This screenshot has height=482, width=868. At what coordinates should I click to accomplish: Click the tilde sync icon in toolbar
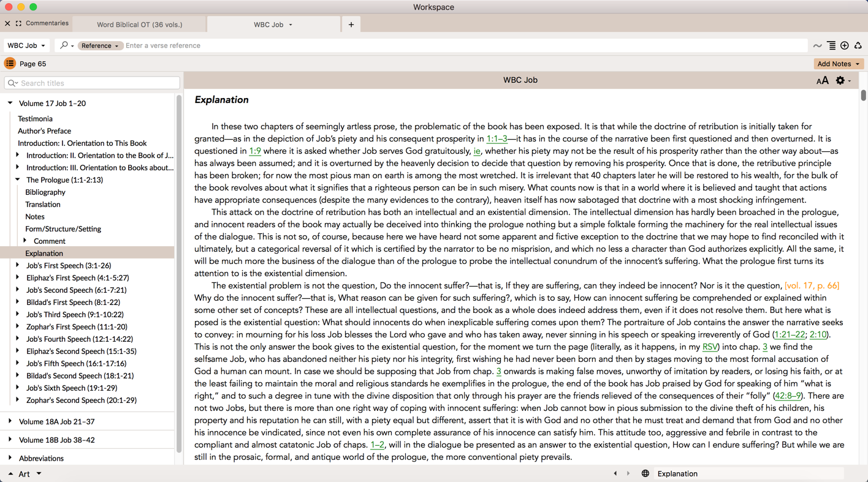point(817,45)
